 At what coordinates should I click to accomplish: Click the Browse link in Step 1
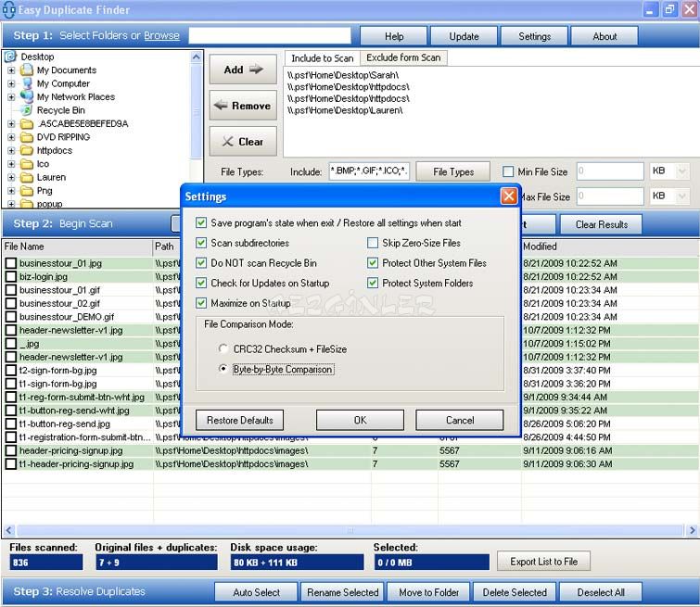pyautogui.click(x=161, y=36)
